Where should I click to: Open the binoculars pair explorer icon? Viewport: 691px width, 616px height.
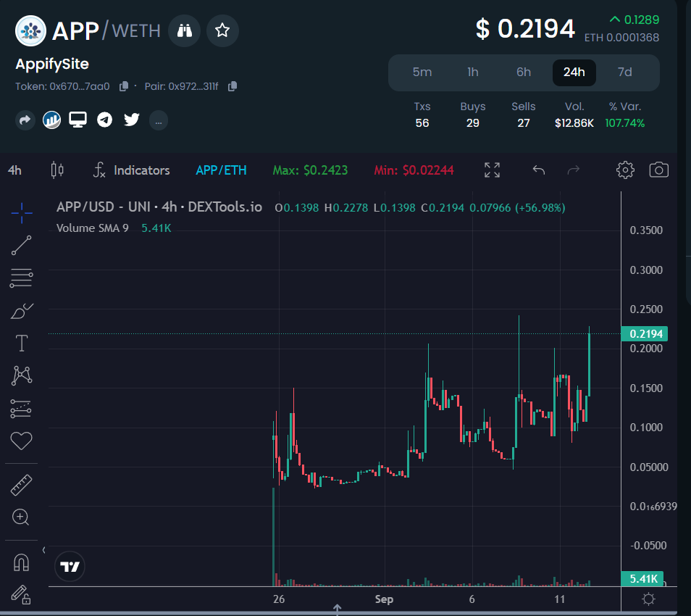pos(184,30)
